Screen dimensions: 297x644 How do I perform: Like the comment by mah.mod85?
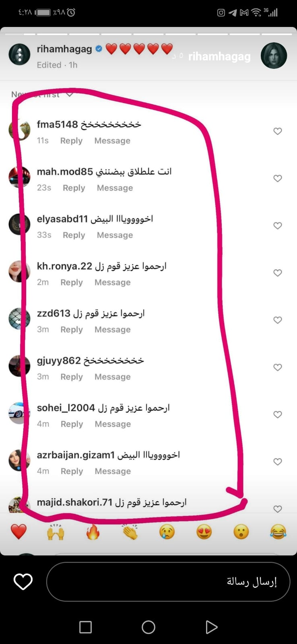pyautogui.click(x=278, y=178)
